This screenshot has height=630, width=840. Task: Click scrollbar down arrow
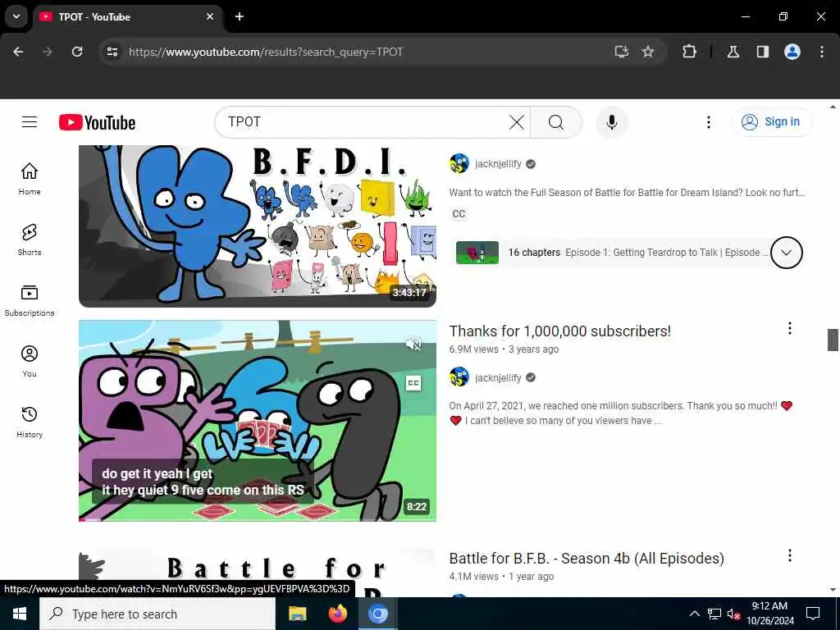(833, 589)
